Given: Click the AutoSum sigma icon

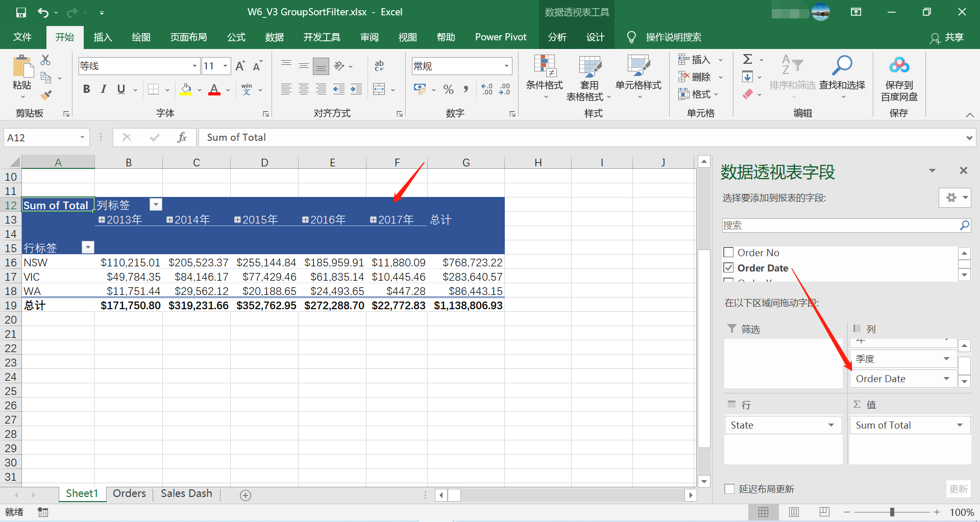Looking at the screenshot, I should 747,59.
